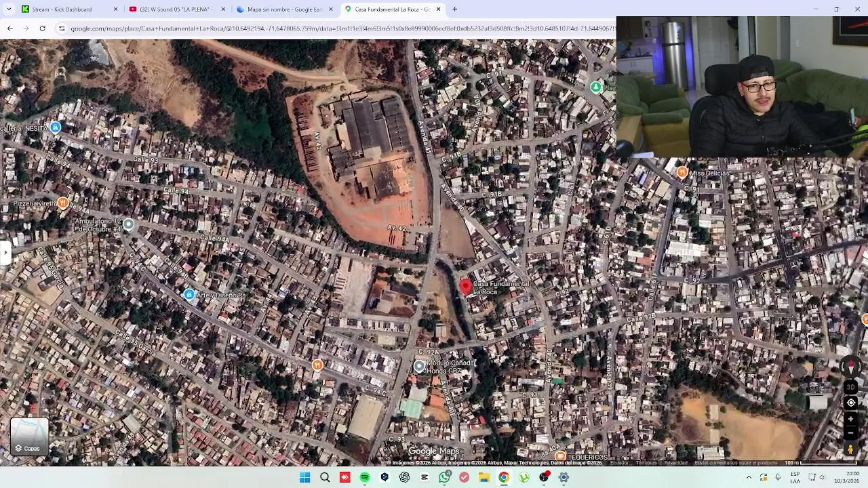Click the orange restaurant marker near Calle 94C

[x=317, y=365]
